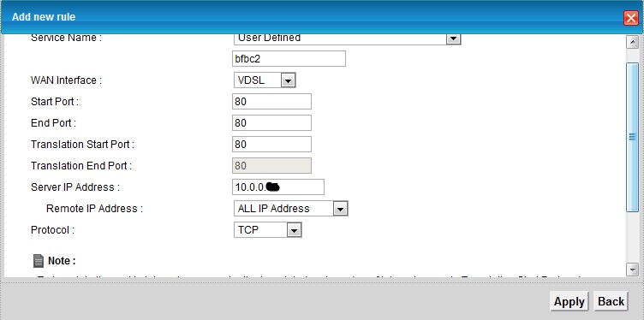Image resolution: width=644 pixels, height=320 pixels.
Task: Click the 'Protocol :' label
Action: coord(52,230)
